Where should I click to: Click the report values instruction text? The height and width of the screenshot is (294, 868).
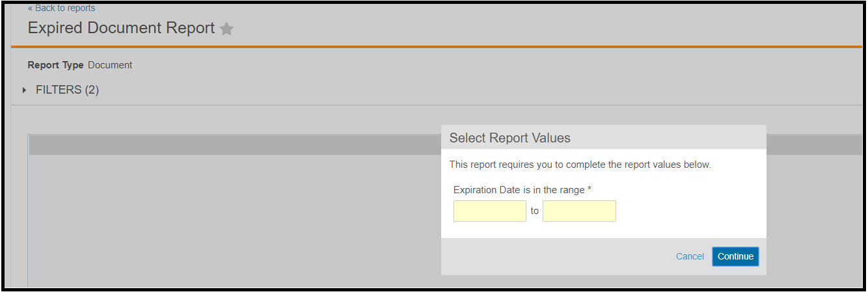tap(580, 165)
